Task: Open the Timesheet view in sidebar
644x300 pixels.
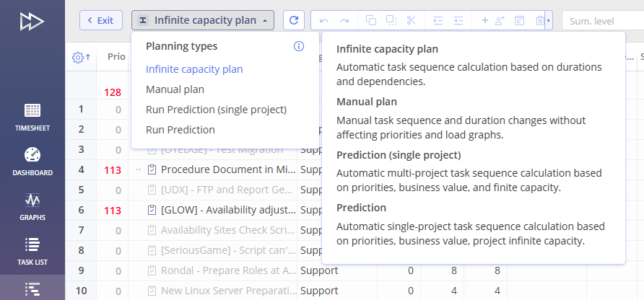Action: click(32, 118)
